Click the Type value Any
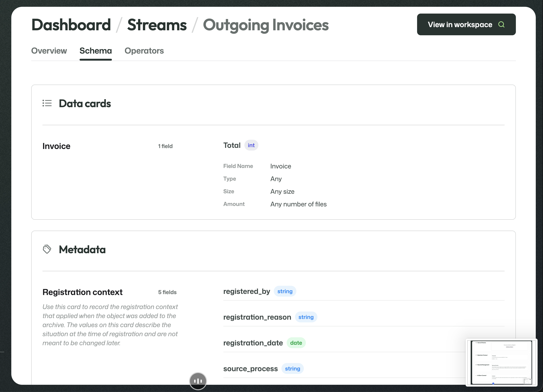This screenshot has width=543, height=392. click(276, 179)
